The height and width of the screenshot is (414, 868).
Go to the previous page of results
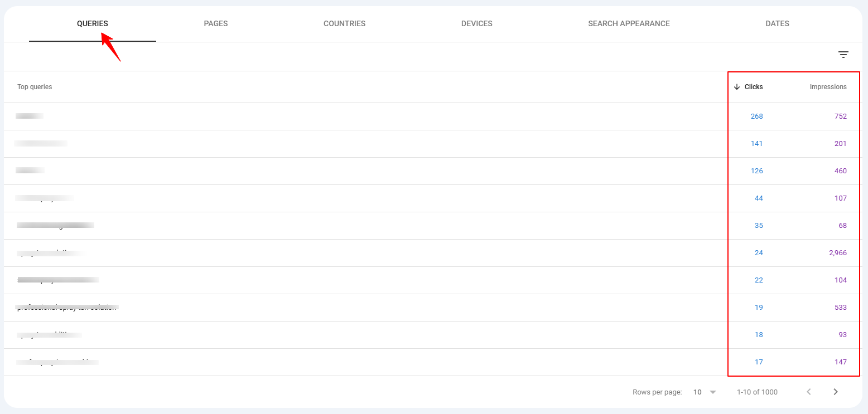coord(809,392)
